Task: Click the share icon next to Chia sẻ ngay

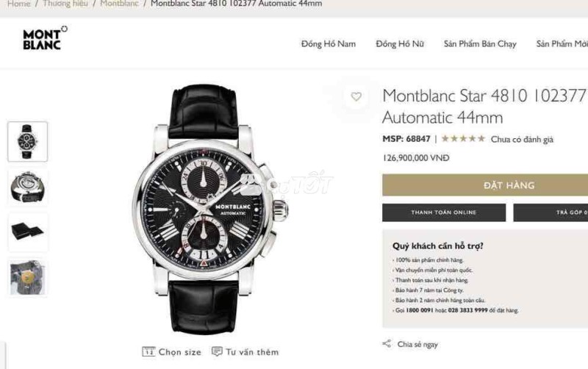Action: tap(387, 343)
